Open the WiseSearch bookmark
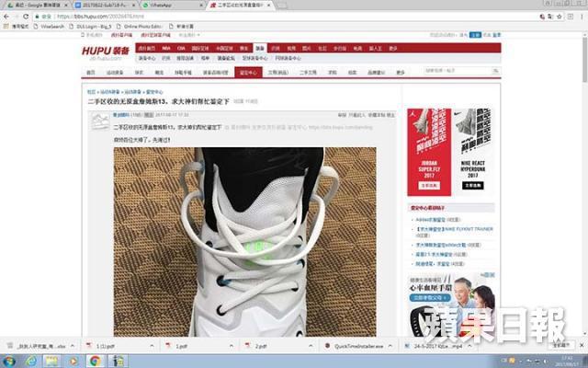588x368 pixels. pyautogui.click(x=49, y=27)
